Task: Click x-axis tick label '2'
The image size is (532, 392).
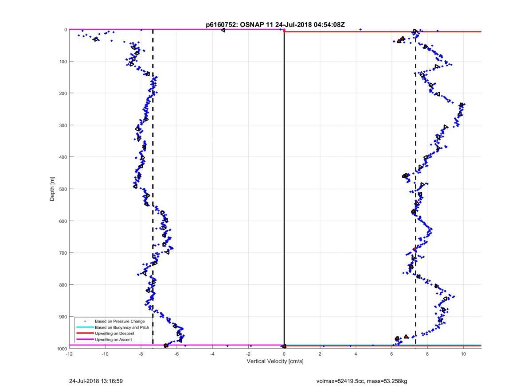Action: pyautogui.click(x=320, y=354)
